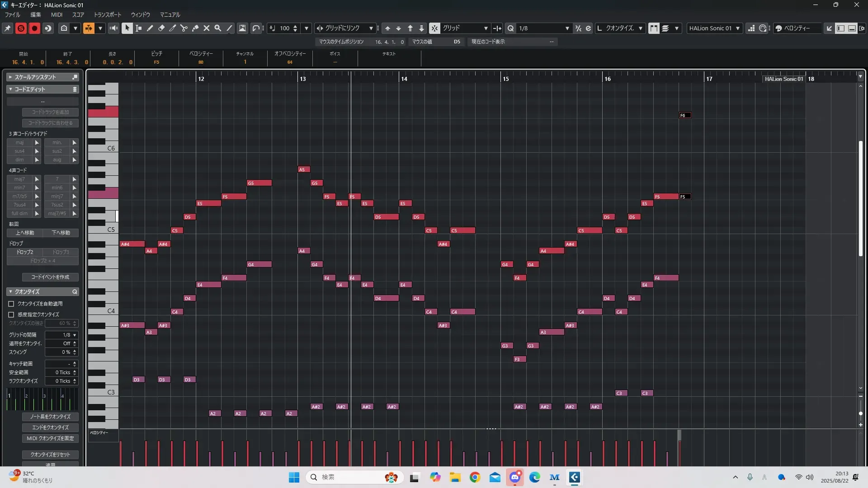This screenshot has width=868, height=488.
Task: Open the MIDI menu
Action: tap(57, 14)
